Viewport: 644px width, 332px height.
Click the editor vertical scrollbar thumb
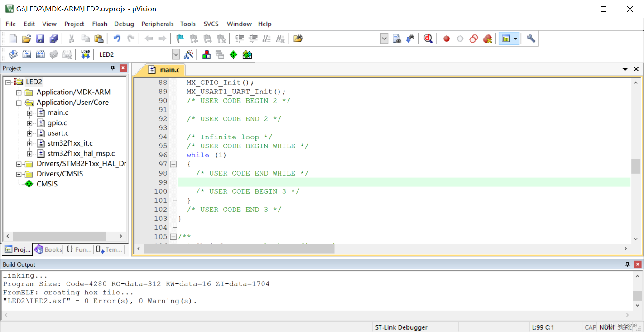[x=636, y=166]
